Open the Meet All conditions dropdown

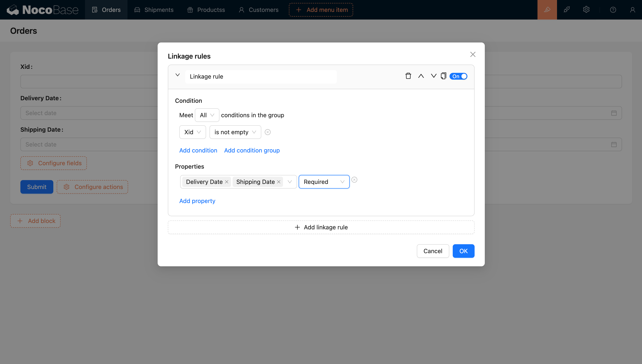tap(207, 115)
